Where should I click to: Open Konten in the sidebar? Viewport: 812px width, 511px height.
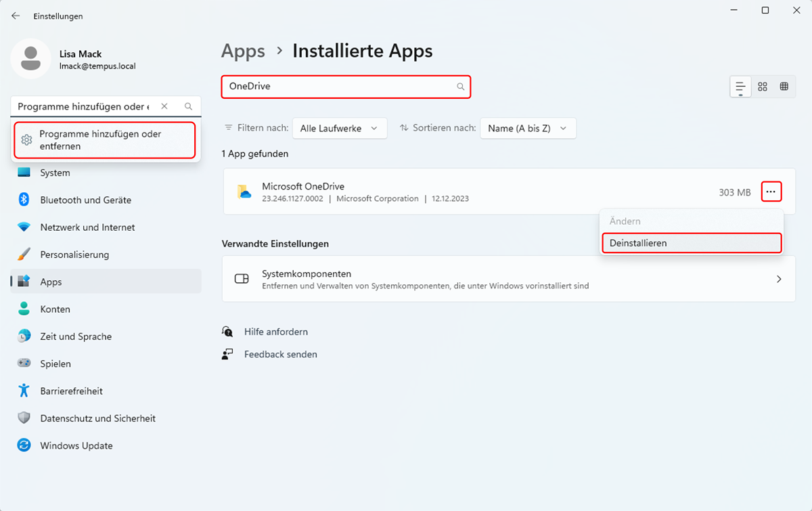coord(106,309)
